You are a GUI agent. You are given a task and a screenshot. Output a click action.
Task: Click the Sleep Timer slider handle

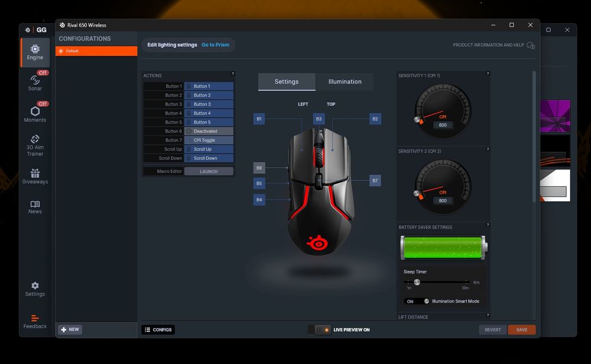coord(417,282)
